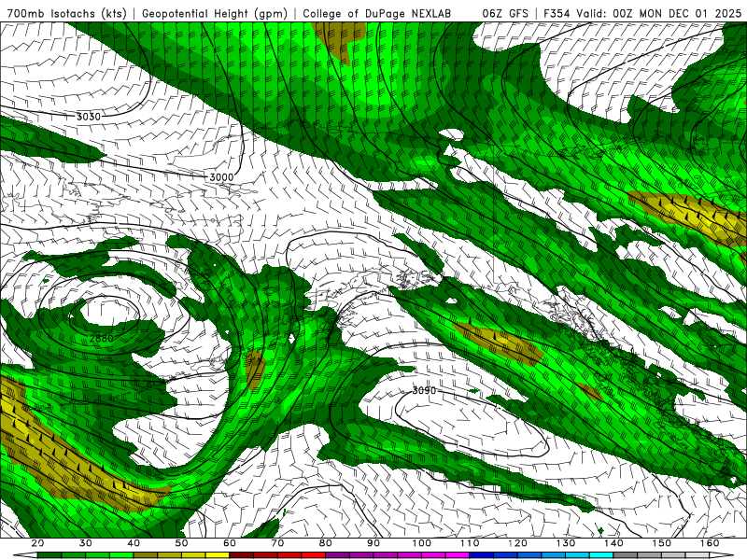Click the '00Z MON DEC 01 2025' valid time
The height and width of the screenshot is (560, 747).
click(x=678, y=14)
